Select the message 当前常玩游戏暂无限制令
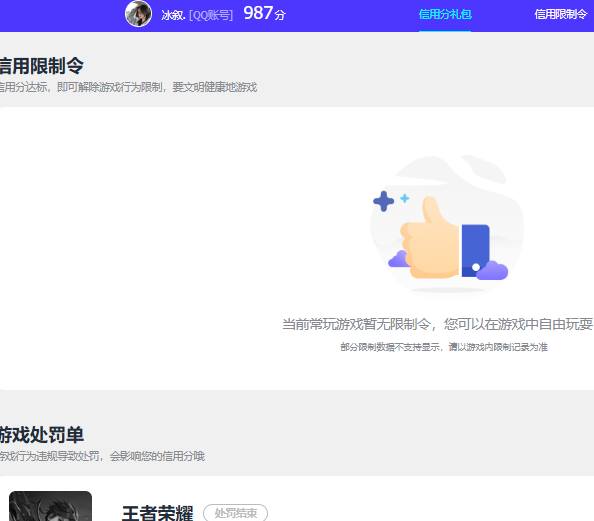Image resolution: width=594 pixels, height=521 pixels. click(437, 324)
